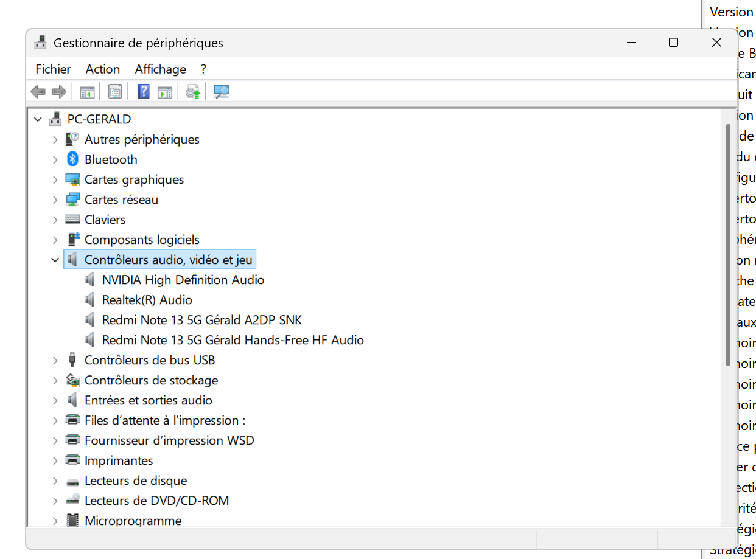Click the Back arrow toolbar icon

(38, 92)
